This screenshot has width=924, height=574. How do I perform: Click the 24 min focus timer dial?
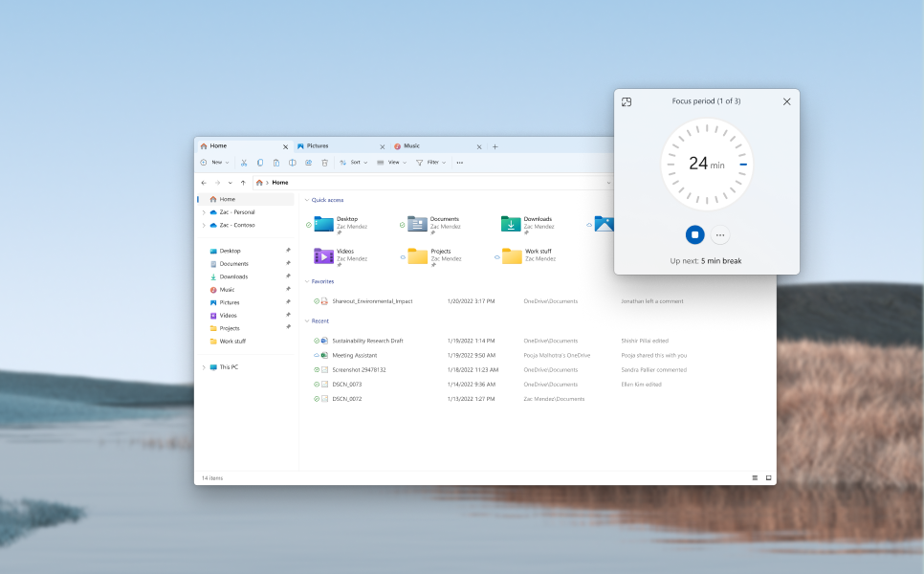coord(707,165)
